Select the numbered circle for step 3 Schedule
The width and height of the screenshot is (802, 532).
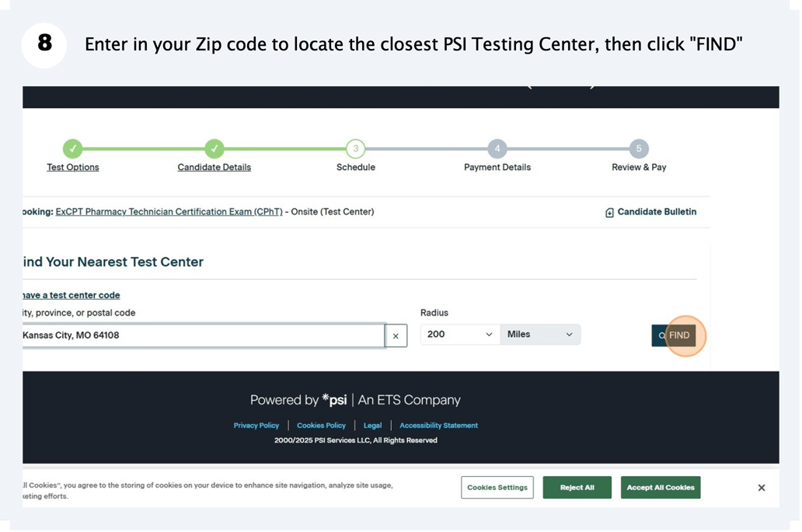coord(355,149)
